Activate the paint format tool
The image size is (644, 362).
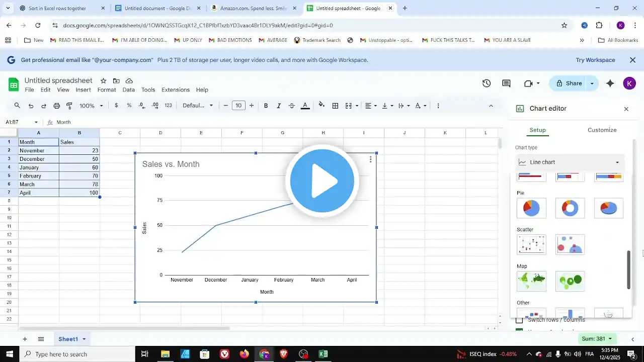pyautogui.click(x=69, y=106)
